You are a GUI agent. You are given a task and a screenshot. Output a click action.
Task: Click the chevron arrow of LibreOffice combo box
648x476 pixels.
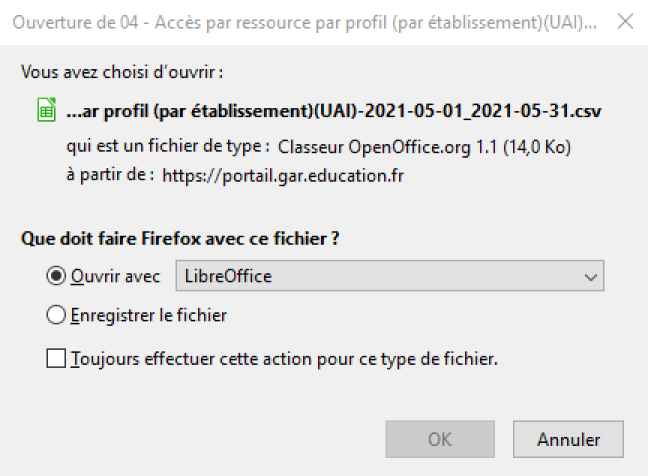(591, 277)
